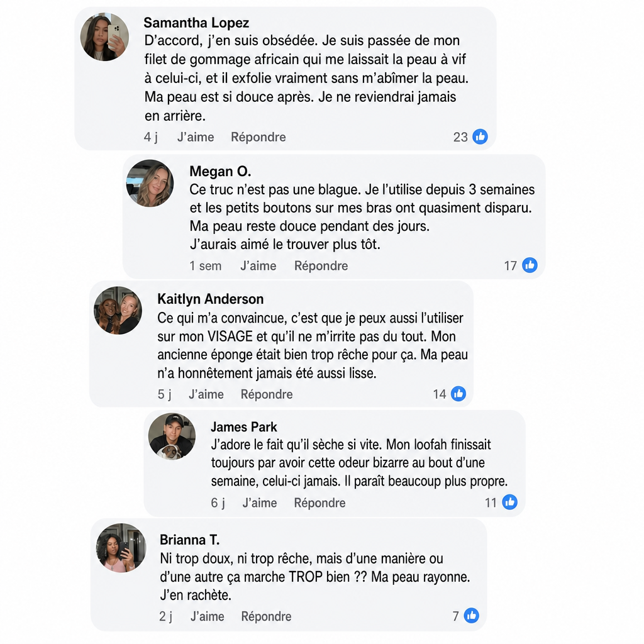Click the like reaction icon on Brianna T.'s comment
The width and height of the screenshot is (644, 644).
click(471, 615)
